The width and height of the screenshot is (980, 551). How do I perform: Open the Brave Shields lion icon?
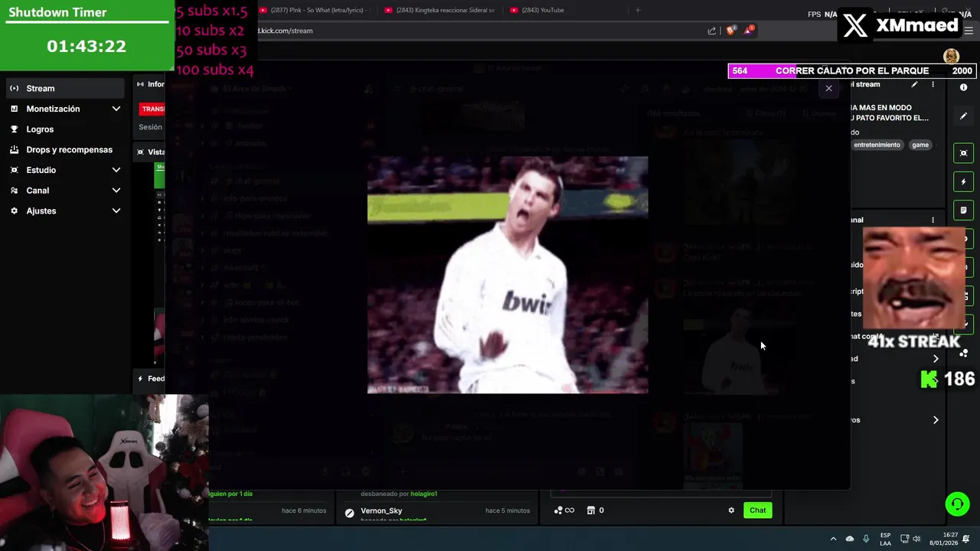731,30
